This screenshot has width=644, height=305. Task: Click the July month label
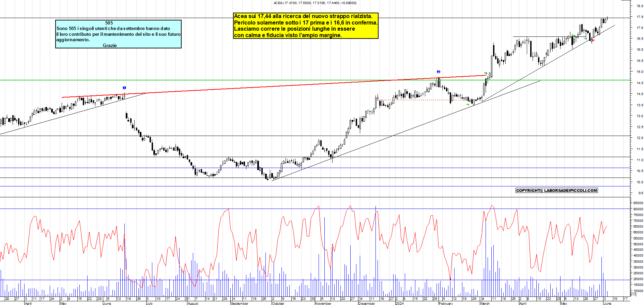[x=150, y=303]
